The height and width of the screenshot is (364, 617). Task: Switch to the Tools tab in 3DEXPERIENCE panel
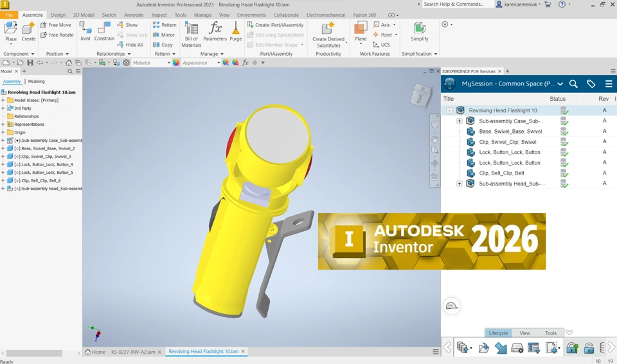point(551,333)
